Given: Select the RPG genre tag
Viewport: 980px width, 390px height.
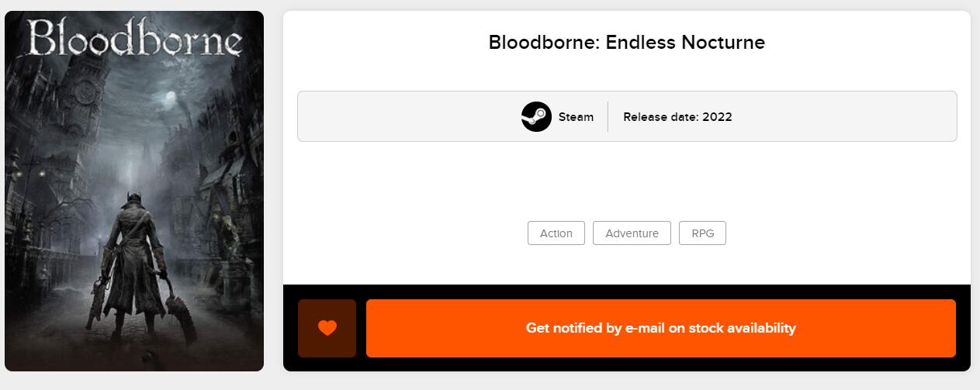Looking at the screenshot, I should [x=702, y=233].
